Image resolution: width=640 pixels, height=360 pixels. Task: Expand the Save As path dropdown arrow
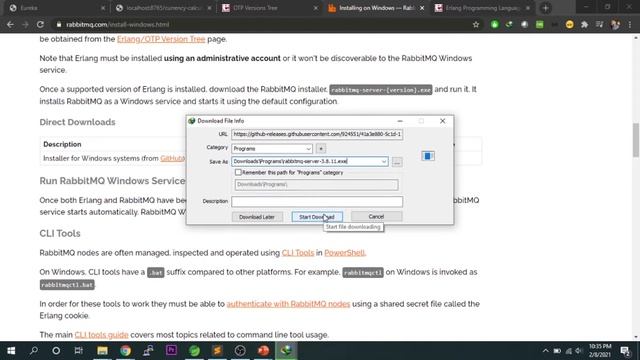point(384,162)
